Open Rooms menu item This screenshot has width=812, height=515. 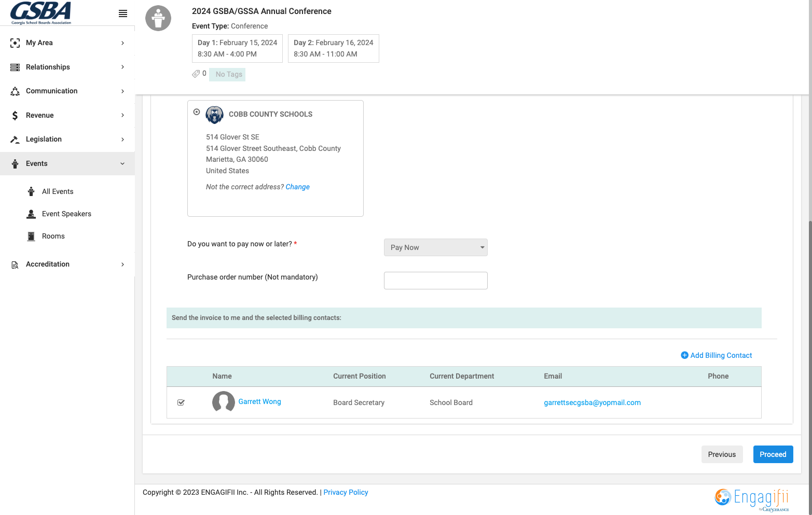(53, 236)
